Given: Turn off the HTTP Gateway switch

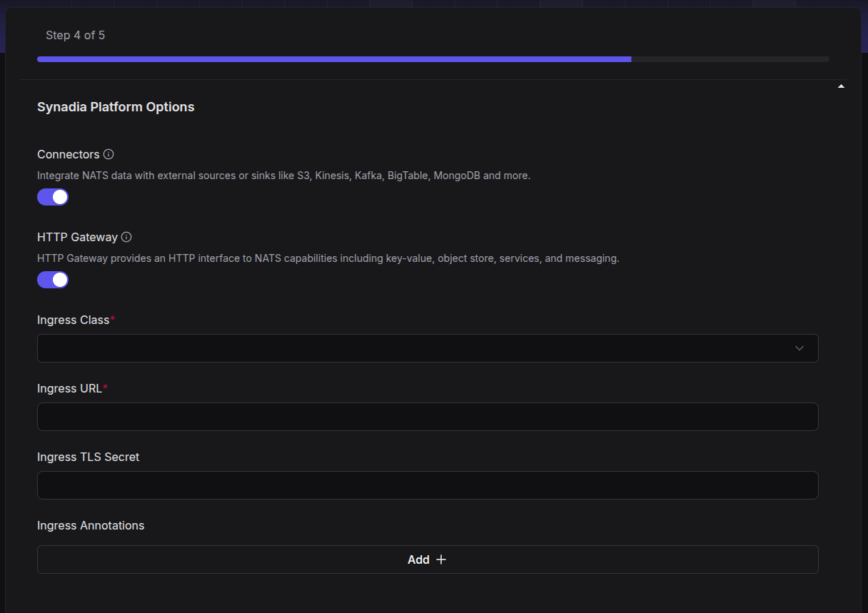Looking at the screenshot, I should [53, 280].
